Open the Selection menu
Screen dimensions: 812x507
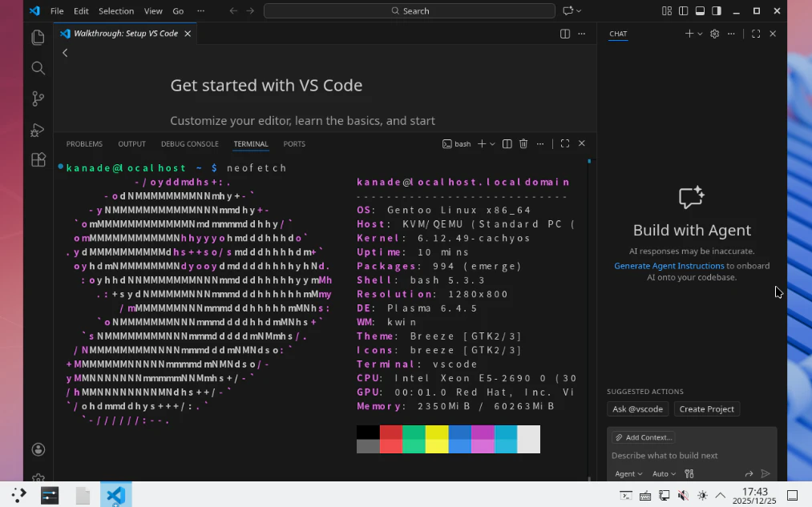[x=116, y=11]
